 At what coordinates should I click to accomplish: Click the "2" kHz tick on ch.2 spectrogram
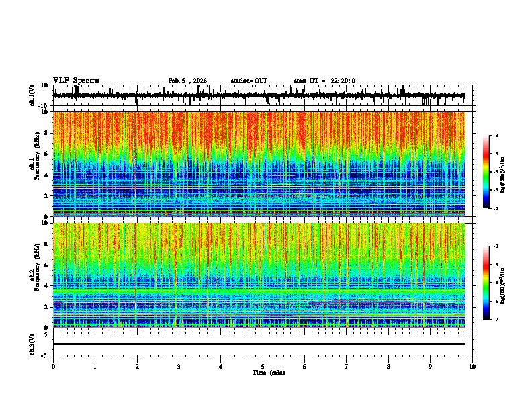[47, 307]
